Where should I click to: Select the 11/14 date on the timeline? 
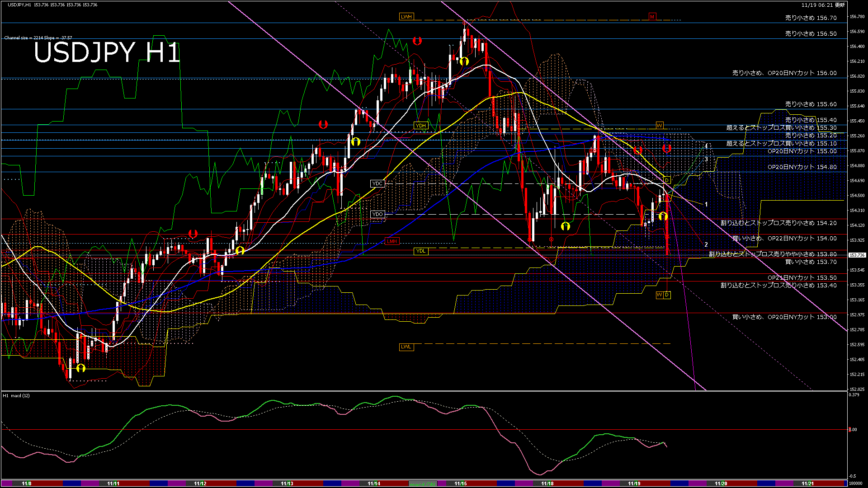(x=374, y=483)
